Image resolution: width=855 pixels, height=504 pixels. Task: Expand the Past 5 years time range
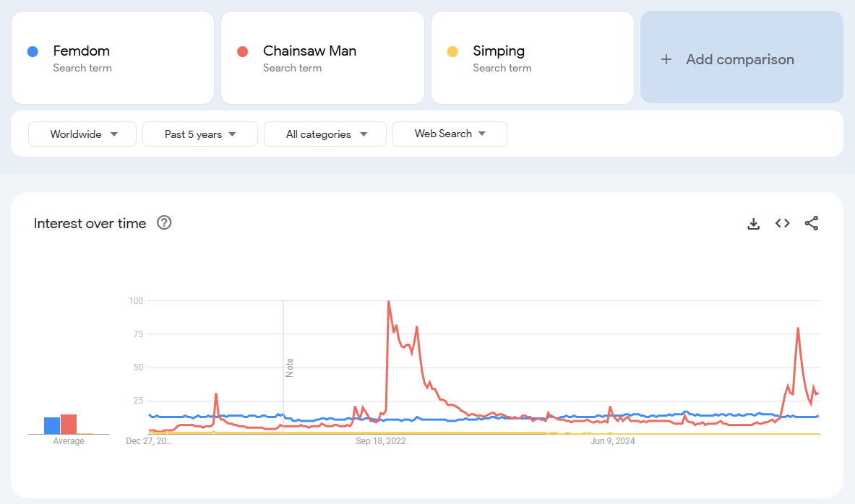pyautogui.click(x=200, y=134)
